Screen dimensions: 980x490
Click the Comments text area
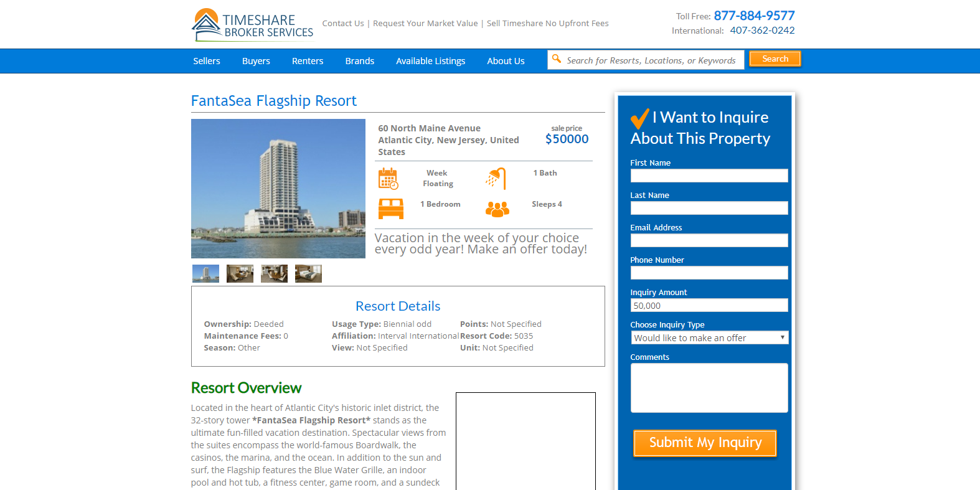[x=709, y=388]
